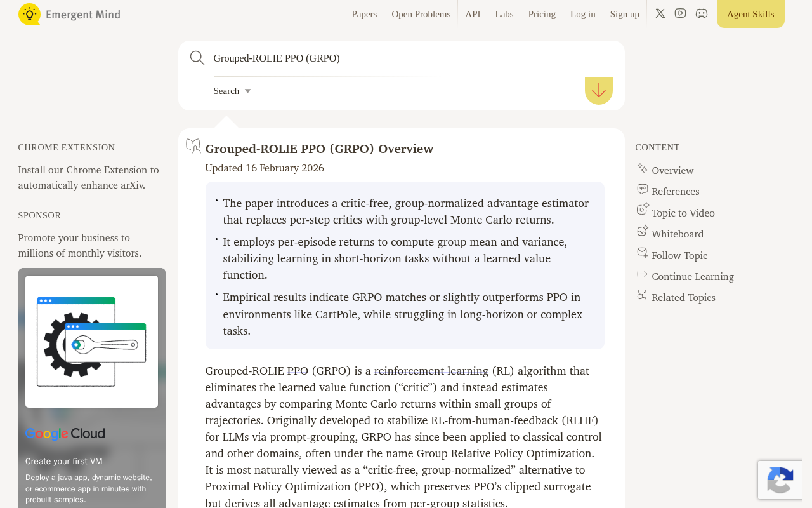Click the book icon beside the overview title
This screenshot has height=508, width=812.
[193, 146]
